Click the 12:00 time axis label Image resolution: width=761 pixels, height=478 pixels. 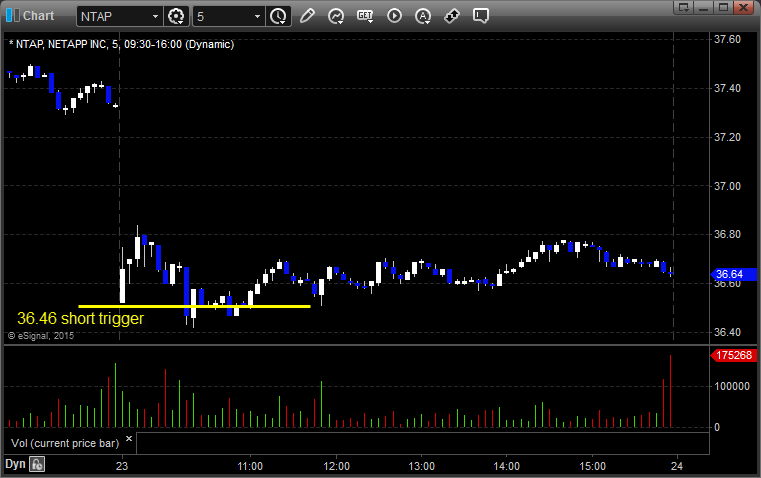pyautogui.click(x=336, y=466)
